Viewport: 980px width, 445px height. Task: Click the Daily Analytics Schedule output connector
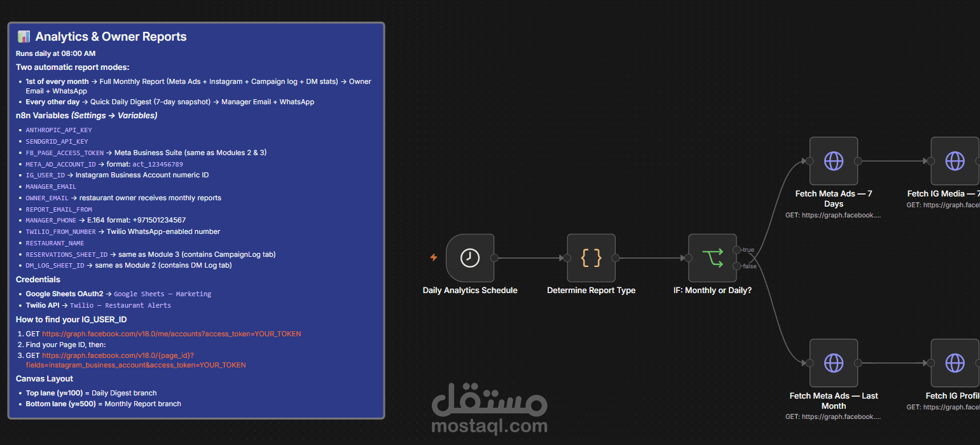tap(494, 258)
